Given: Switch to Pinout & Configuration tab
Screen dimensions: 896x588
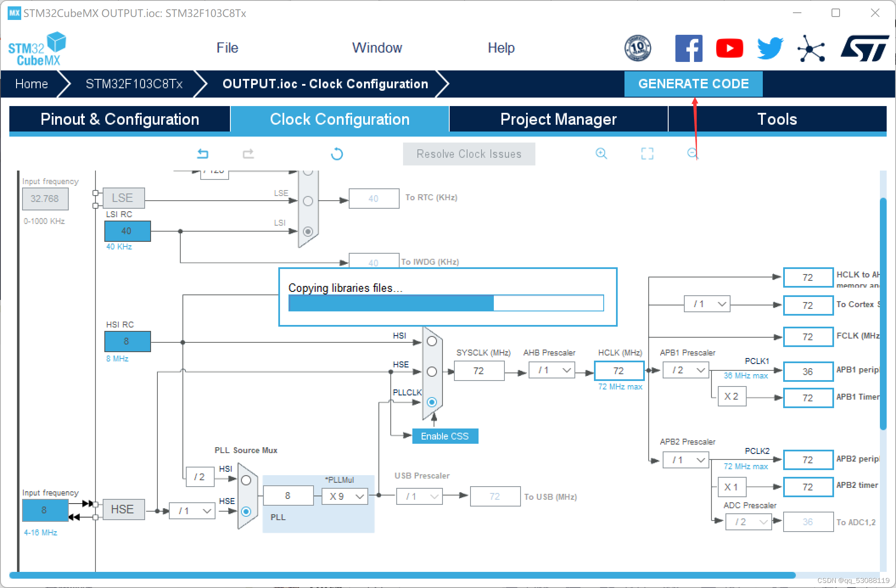Looking at the screenshot, I should tap(120, 119).
